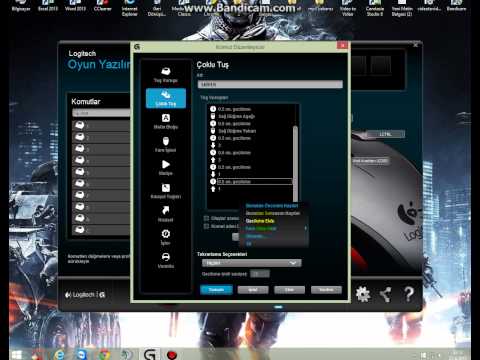Open the Tekrarlama Seçenekleri dropdown
Image resolution: width=480 pixels, height=360 pixels.
[252, 263]
